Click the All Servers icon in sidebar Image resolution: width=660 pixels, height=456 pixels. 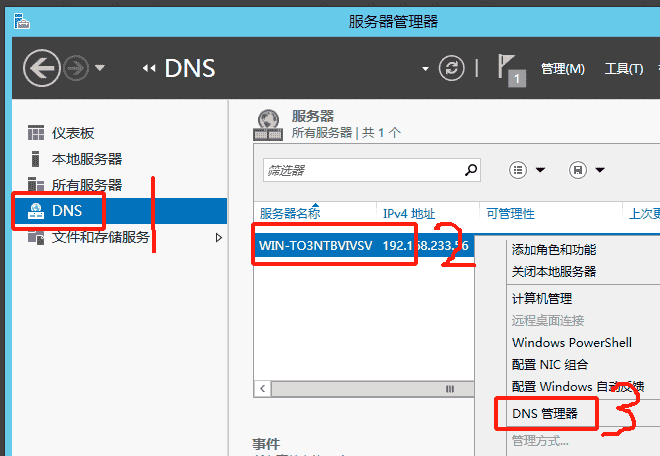[36, 185]
